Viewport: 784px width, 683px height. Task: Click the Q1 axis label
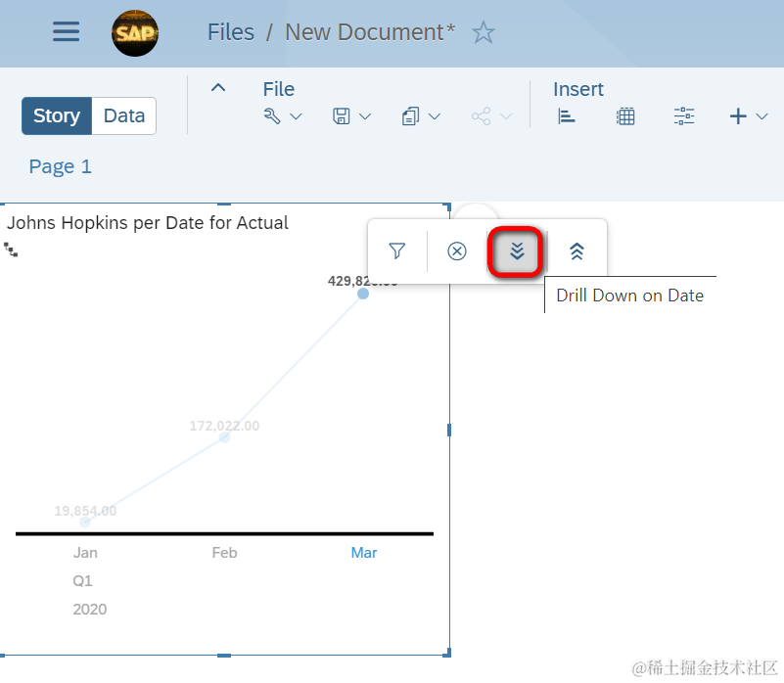[x=82, y=581]
